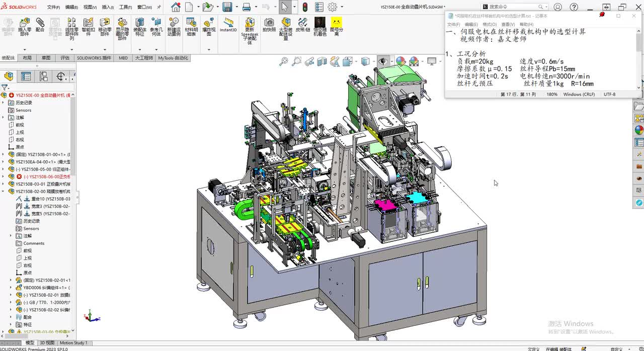Click the 180% zoom level in Notepad status bar
This screenshot has width=644, height=351.
[x=552, y=95]
